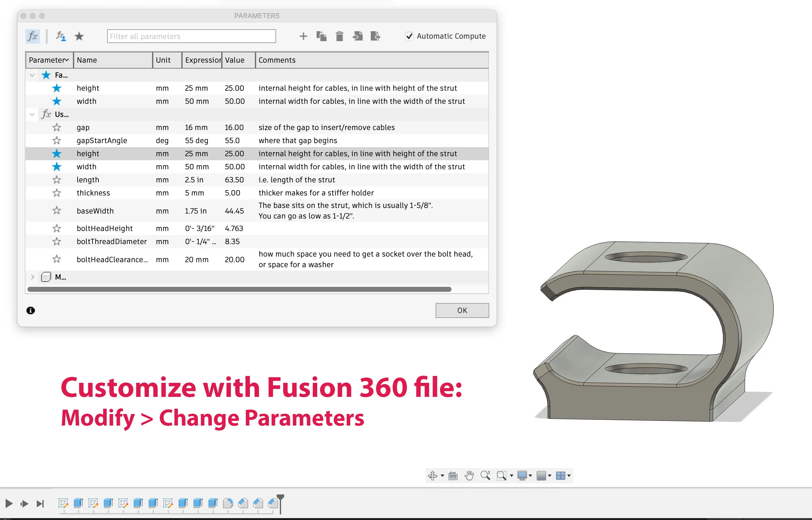
Task: Click the Favorites group star icon
Action: coord(46,75)
